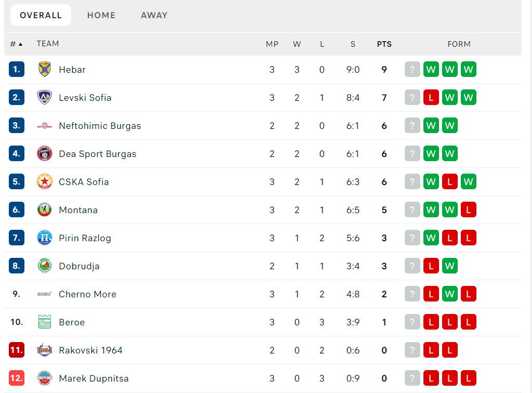Sort standings by the MP column header
Screen dimensions: 532x393
(272, 44)
